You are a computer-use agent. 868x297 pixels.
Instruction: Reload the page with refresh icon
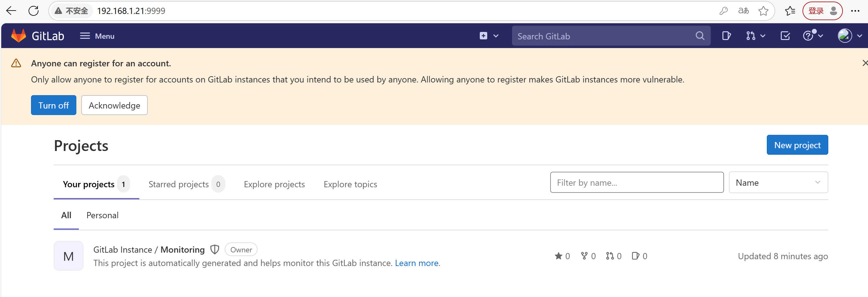point(33,11)
